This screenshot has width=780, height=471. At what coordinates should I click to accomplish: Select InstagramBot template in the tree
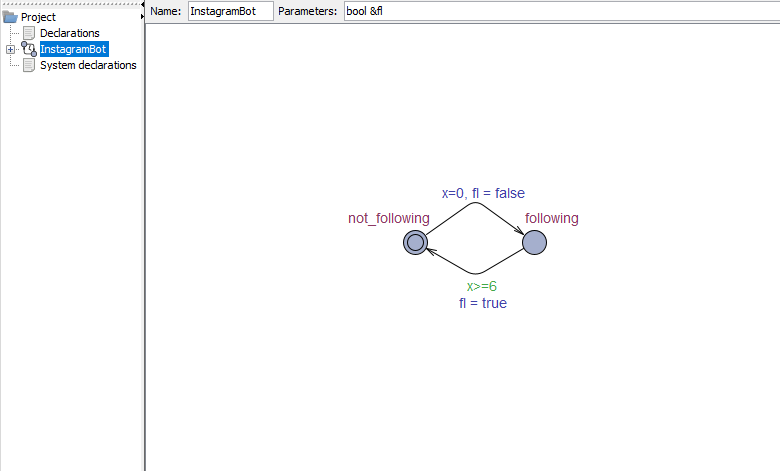[73, 49]
